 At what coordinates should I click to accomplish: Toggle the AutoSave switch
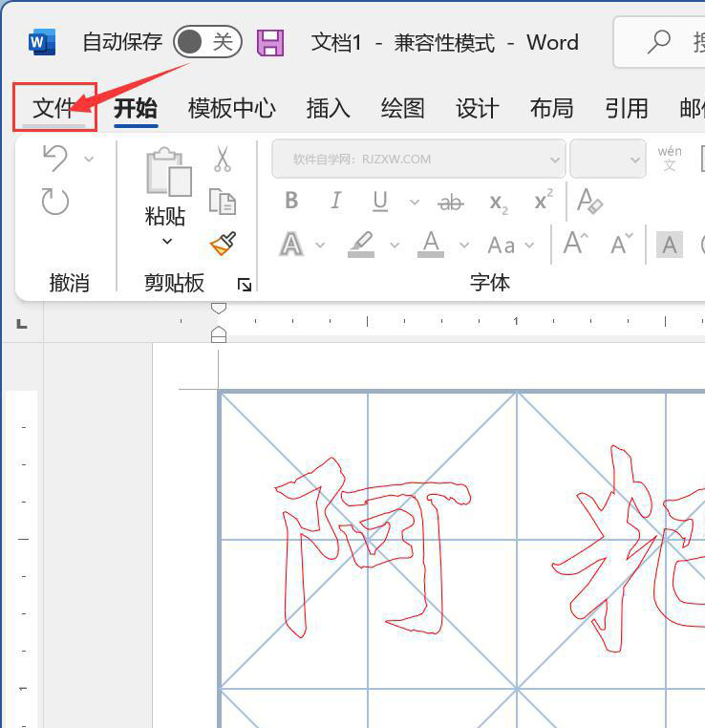coord(207,42)
